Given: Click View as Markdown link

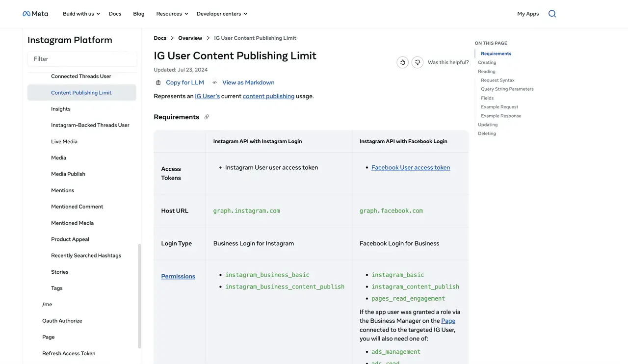Looking at the screenshot, I should coord(248,82).
